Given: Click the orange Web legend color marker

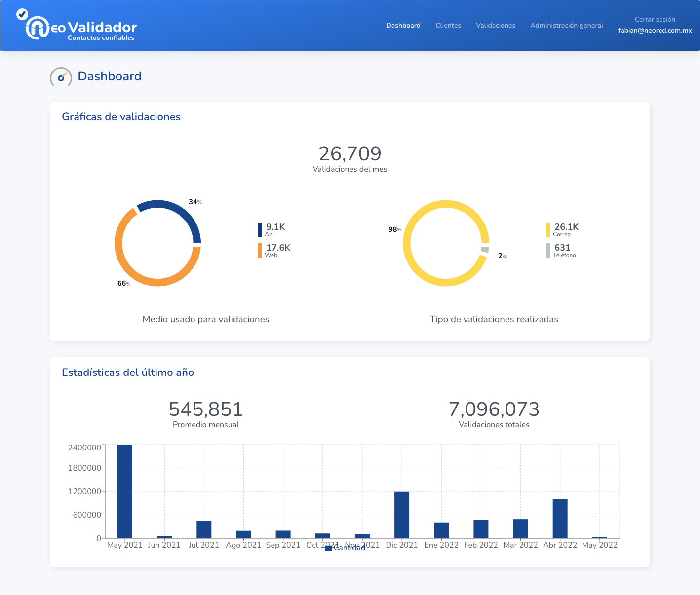Looking at the screenshot, I should tap(259, 251).
